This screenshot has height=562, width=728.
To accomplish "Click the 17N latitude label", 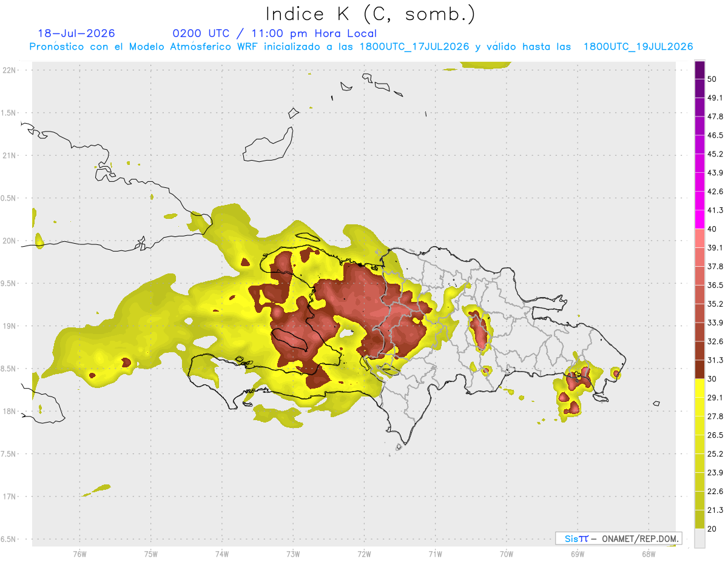I will click(x=9, y=497).
